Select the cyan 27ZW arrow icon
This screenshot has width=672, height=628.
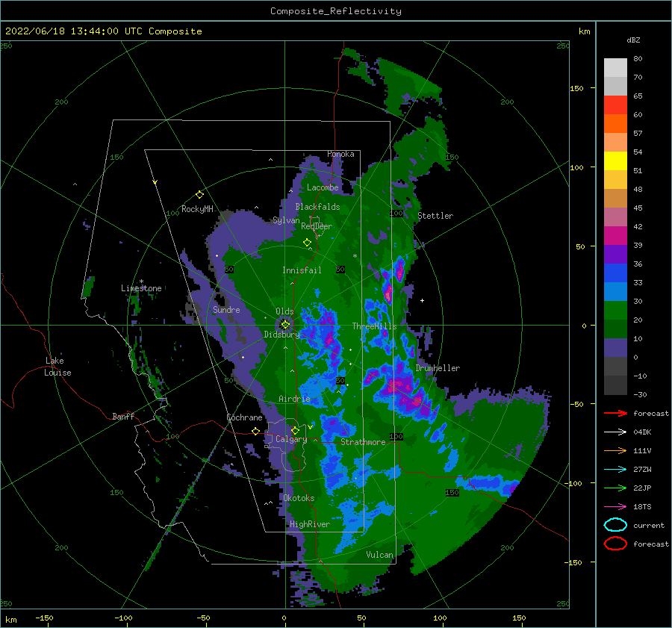(x=615, y=470)
